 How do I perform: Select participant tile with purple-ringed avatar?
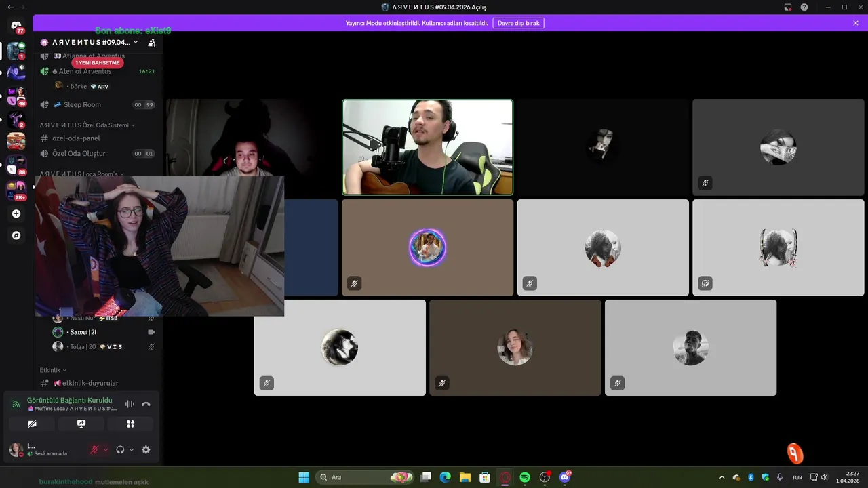tap(427, 247)
